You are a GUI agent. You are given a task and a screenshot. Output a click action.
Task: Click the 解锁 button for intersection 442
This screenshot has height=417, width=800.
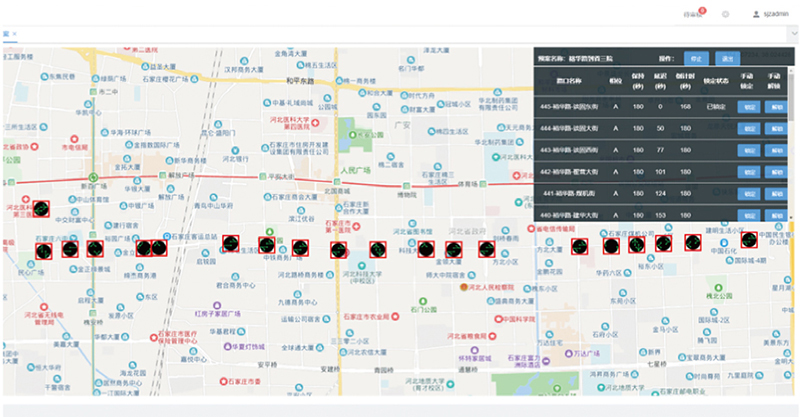776,172
